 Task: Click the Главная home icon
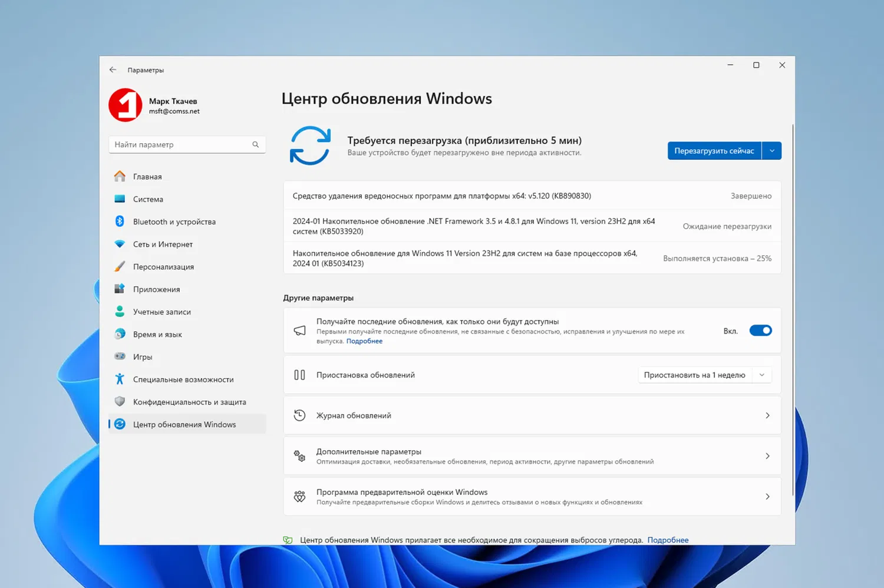[120, 176]
